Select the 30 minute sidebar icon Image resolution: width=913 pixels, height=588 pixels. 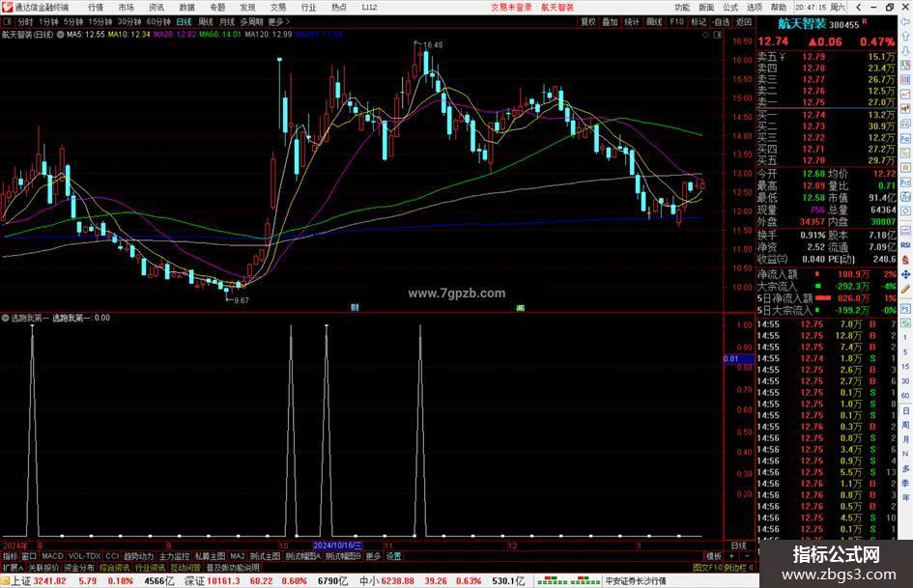[905, 381]
